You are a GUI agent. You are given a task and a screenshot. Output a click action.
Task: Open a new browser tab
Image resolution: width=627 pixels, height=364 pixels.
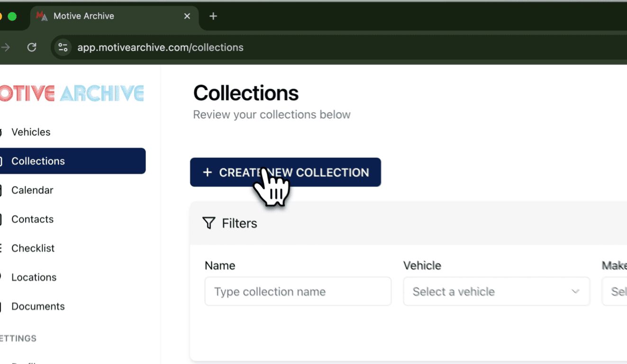pos(213,16)
